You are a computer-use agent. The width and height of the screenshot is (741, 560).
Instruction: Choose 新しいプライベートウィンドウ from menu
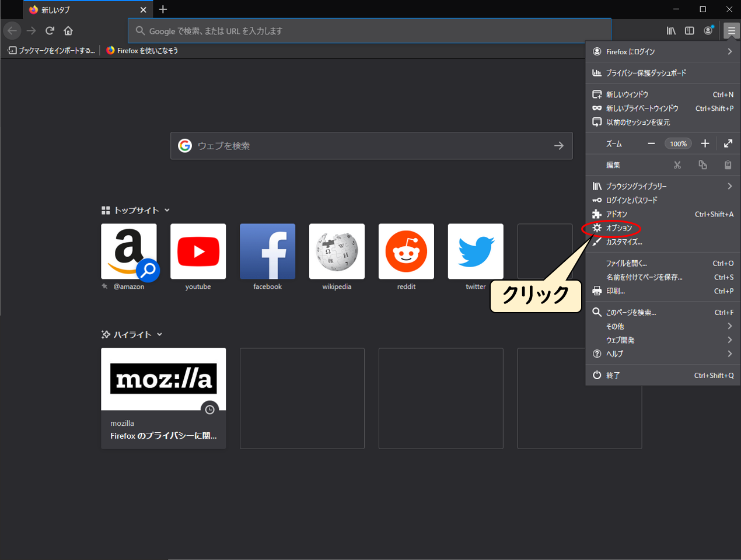click(663, 108)
